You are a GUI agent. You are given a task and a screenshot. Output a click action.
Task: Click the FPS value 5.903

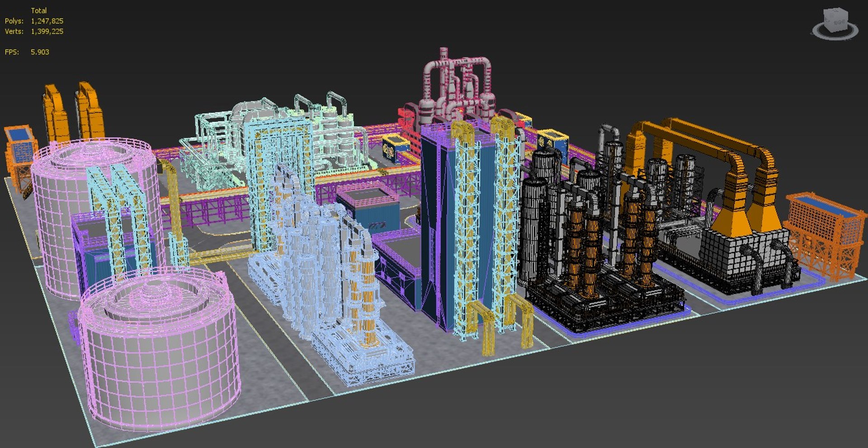40,52
